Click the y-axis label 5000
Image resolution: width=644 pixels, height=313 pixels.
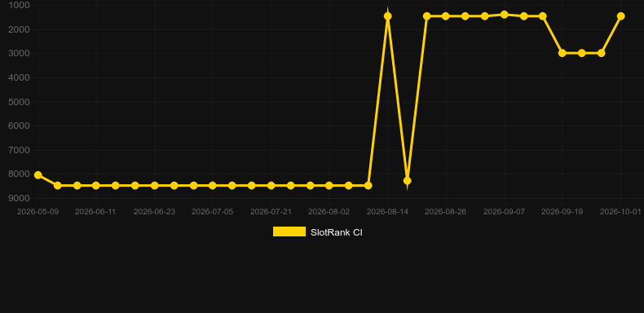tap(19, 102)
